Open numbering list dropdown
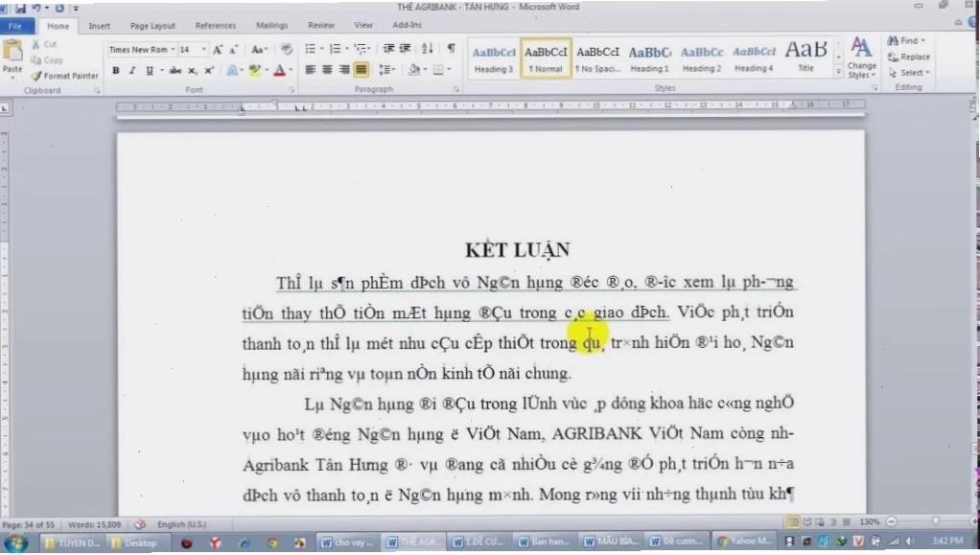Screen dimensions: 980x555 coord(347,49)
